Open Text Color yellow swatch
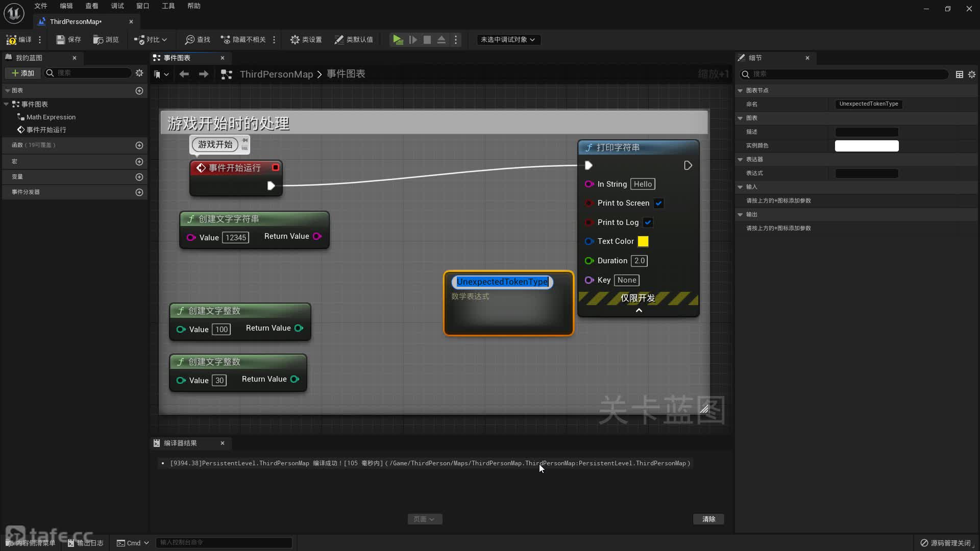 click(x=643, y=242)
